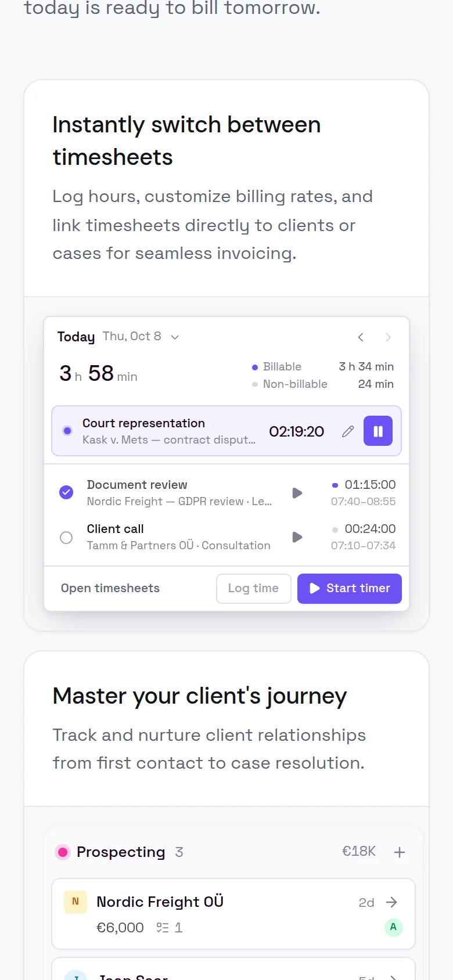Click the pink Prospecting stage dot
Viewport: 453px width, 980px height.
[x=62, y=852]
